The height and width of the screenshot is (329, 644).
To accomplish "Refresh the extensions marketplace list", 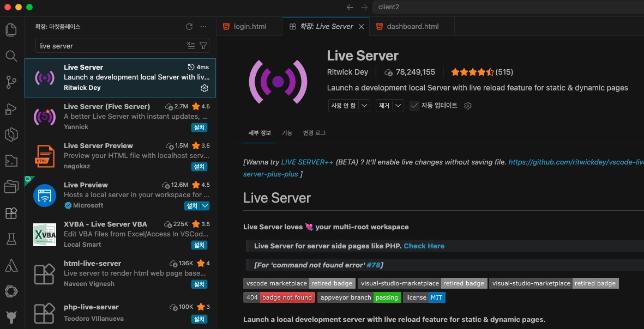I will [189, 27].
